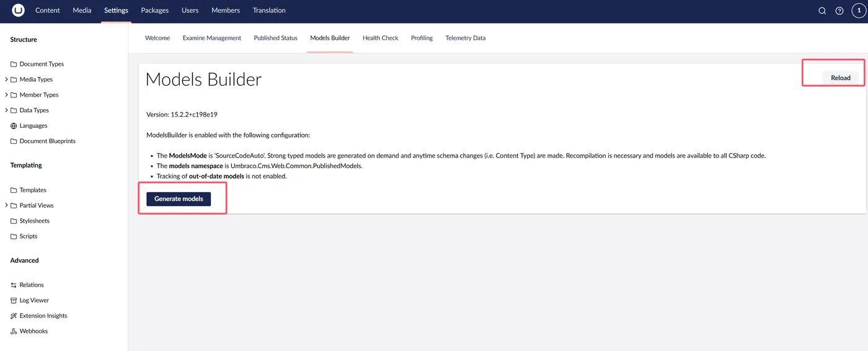Switch to the Health Check tab
Image resolution: width=868 pixels, height=351 pixels.
click(x=381, y=38)
